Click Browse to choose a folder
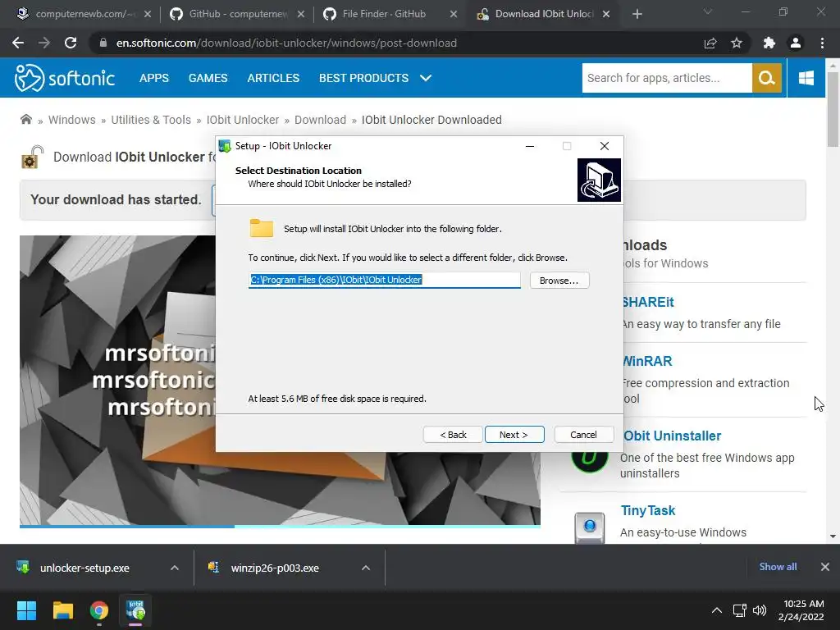 [x=559, y=281]
